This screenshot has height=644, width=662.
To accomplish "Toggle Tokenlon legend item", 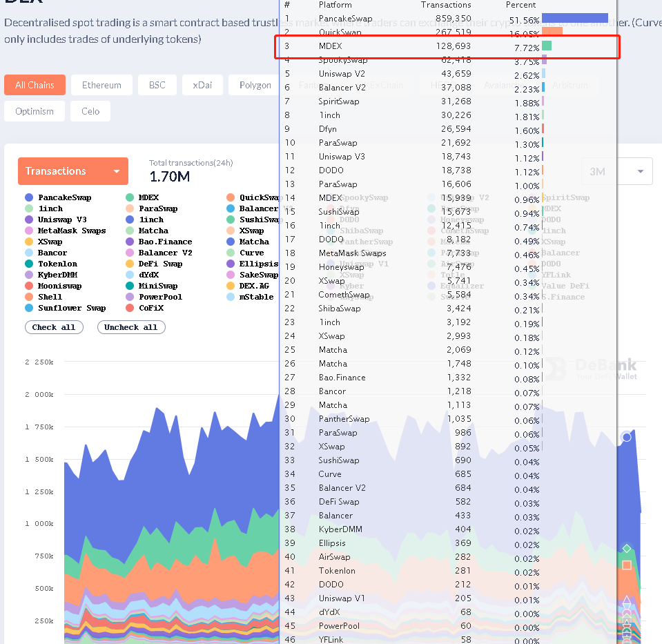I will pos(51,264).
